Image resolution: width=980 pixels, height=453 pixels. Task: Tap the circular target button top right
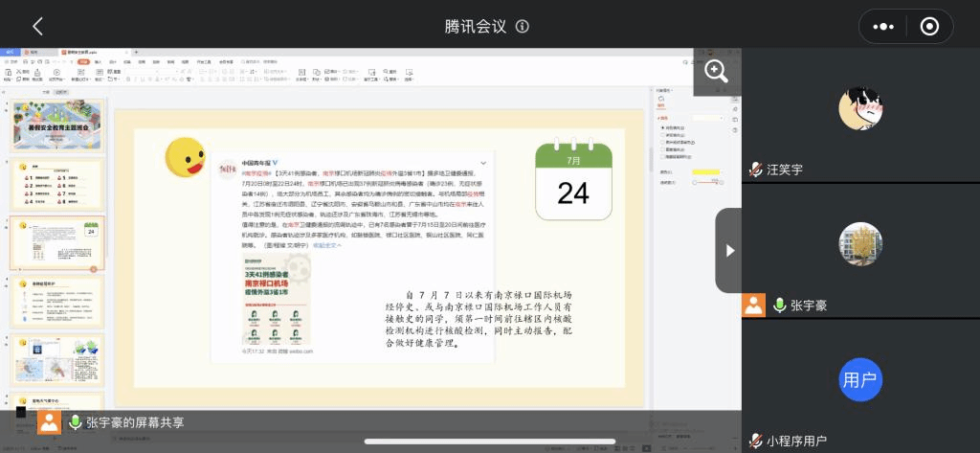tap(929, 26)
